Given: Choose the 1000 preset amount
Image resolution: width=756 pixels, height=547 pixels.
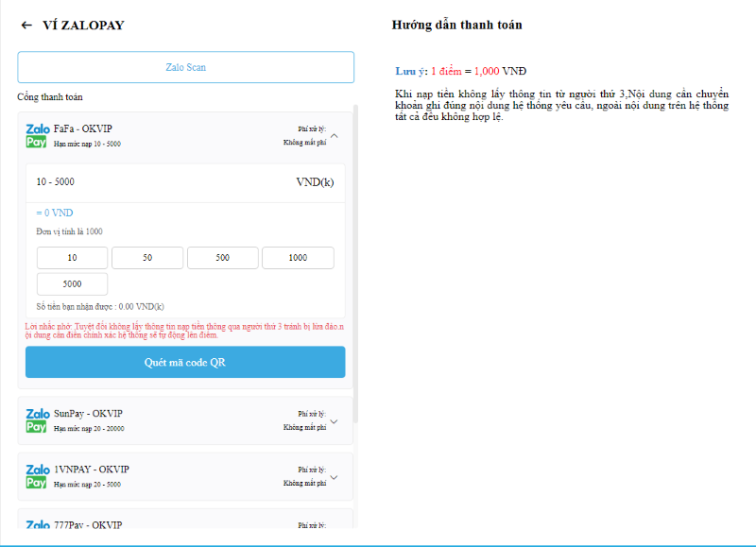Looking at the screenshot, I should pos(298,258).
